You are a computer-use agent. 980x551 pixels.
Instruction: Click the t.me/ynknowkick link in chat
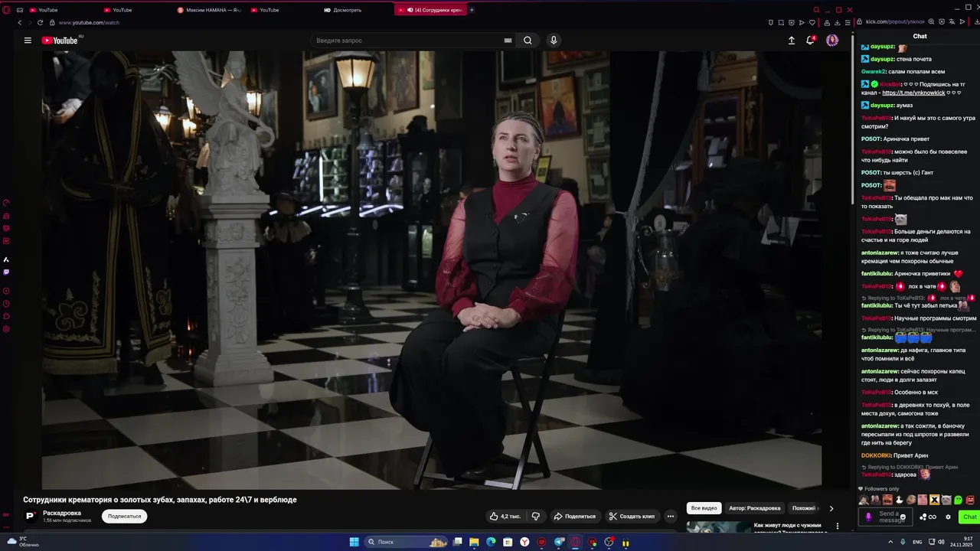point(913,93)
